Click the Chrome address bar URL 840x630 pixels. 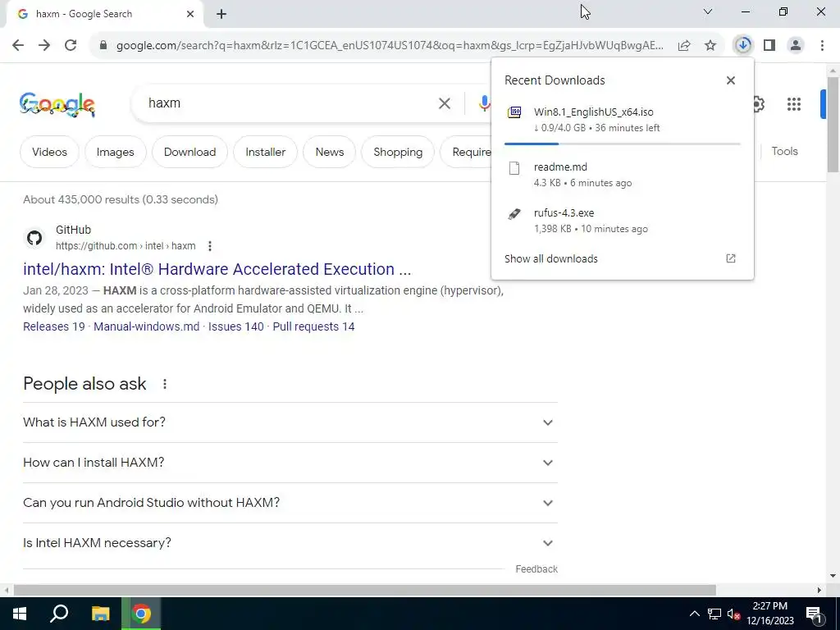390,46
